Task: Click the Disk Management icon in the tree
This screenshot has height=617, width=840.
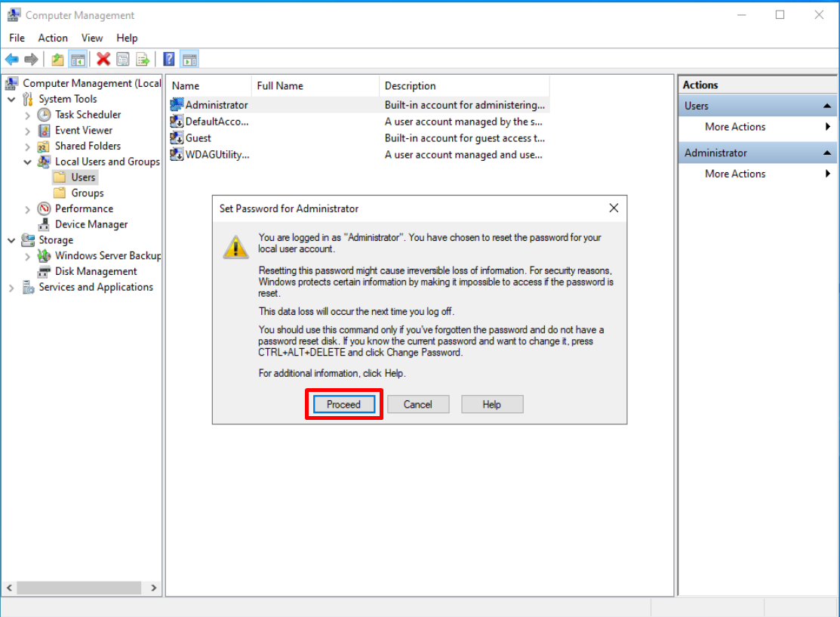Action: [44, 271]
